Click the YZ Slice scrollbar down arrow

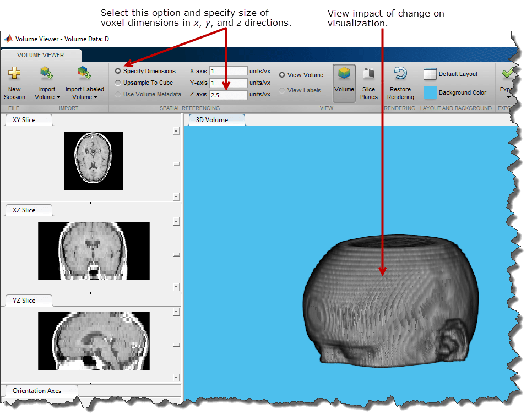click(176, 377)
